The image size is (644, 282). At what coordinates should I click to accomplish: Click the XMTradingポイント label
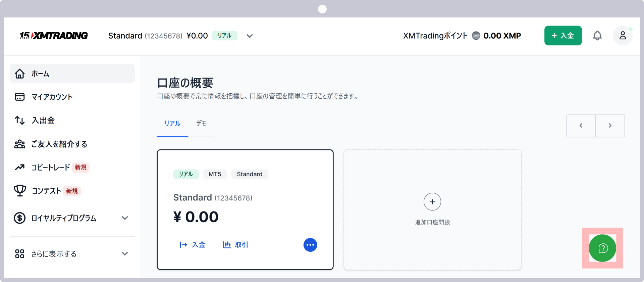pyautogui.click(x=435, y=36)
